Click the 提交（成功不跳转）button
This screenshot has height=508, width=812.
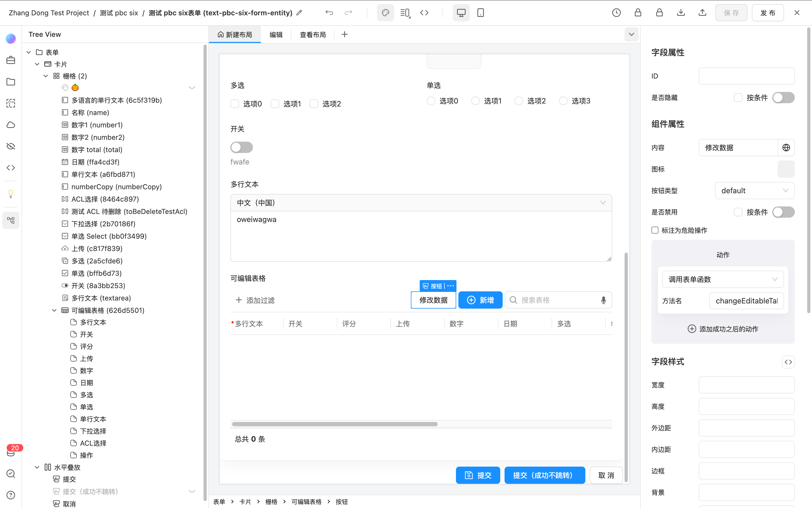click(x=545, y=475)
